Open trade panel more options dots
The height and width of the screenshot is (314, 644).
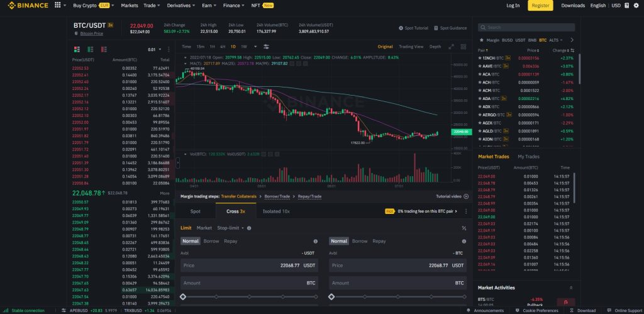coord(466,211)
